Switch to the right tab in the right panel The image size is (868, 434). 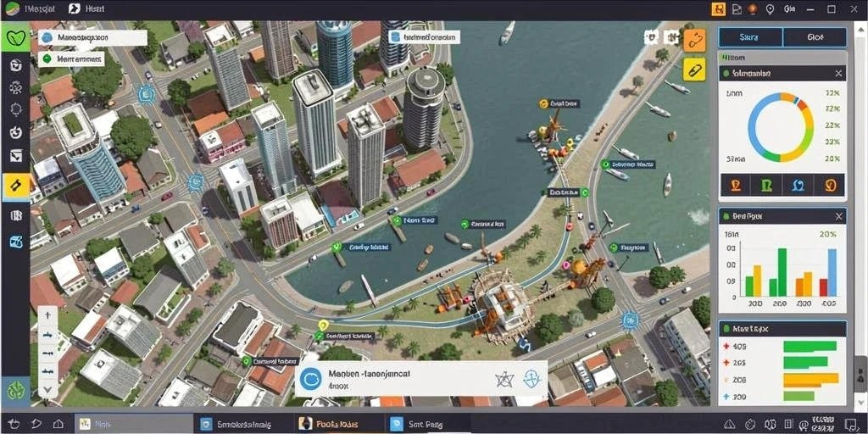pyautogui.click(x=815, y=37)
